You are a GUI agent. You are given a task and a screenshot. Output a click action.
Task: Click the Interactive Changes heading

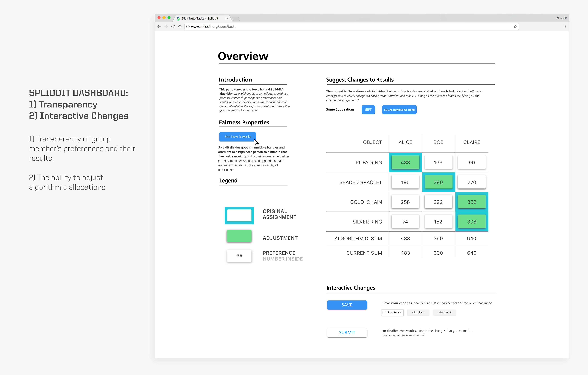click(351, 288)
